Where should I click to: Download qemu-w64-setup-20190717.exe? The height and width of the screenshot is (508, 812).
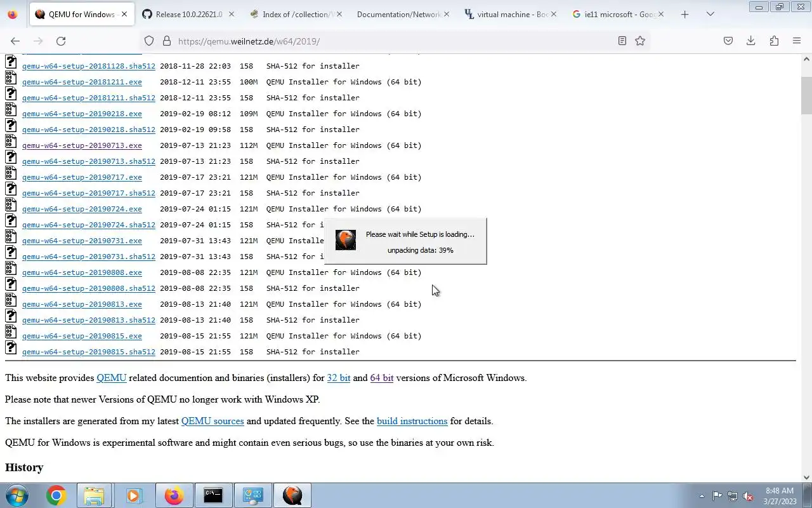click(82, 177)
